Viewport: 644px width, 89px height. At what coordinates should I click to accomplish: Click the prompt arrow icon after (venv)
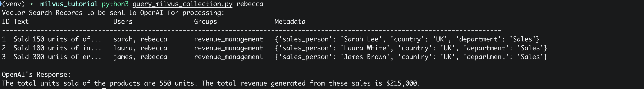coord(31,4)
